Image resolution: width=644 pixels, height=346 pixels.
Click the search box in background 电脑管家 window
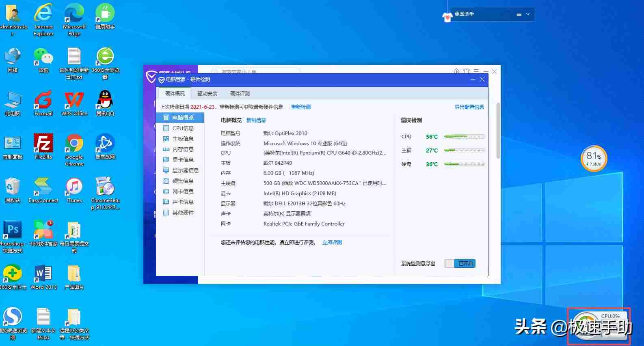click(x=256, y=71)
